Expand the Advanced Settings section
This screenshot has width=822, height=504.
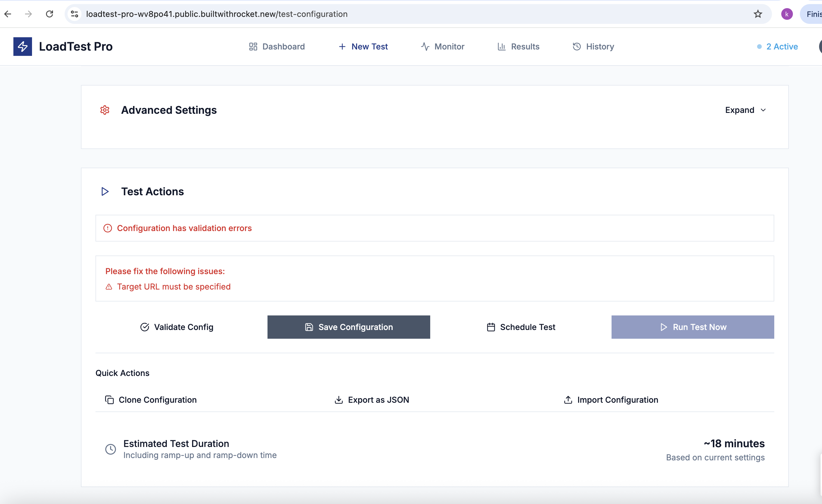tap(739, 110)
